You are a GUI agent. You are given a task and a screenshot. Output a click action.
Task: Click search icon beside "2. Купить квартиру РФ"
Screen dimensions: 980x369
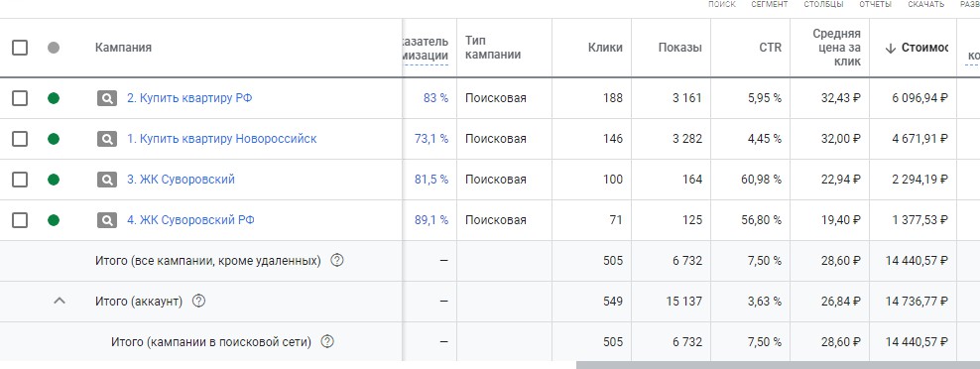(107, 98)
